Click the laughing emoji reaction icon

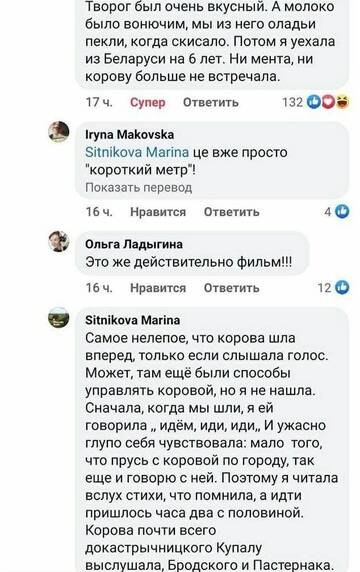coord(342,102)
